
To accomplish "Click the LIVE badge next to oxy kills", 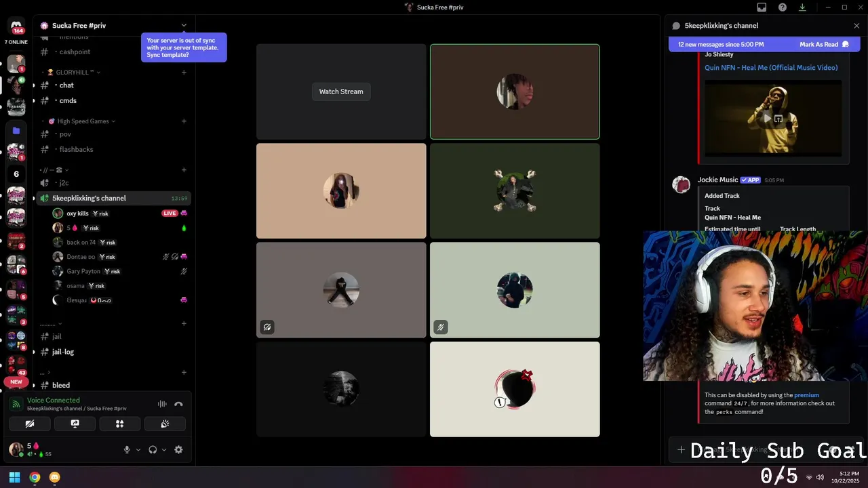I will pyautogui.click(x=170, y=213).
